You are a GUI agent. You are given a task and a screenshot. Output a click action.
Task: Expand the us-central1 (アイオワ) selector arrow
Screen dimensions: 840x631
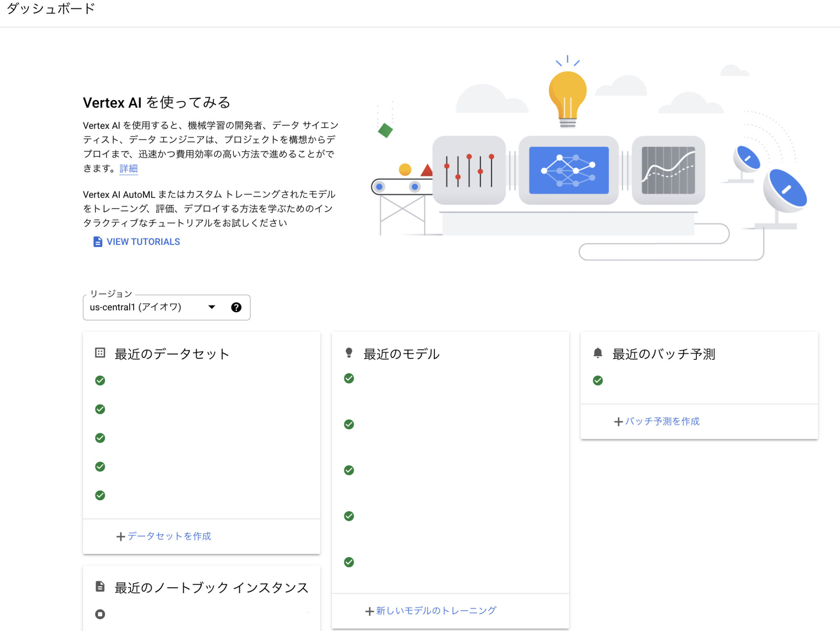coord(211,307)
